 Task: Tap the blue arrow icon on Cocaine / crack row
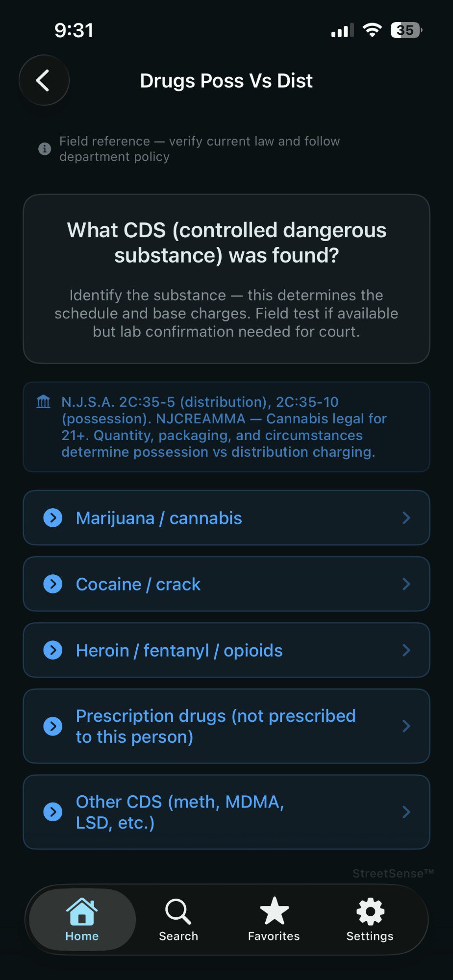point(53,584)
